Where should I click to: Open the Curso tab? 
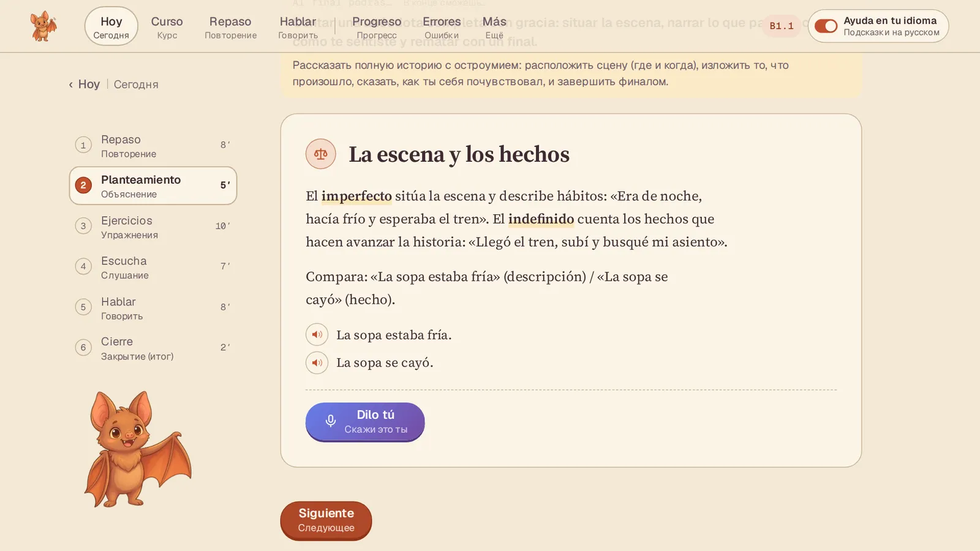[x=167, y=27]
